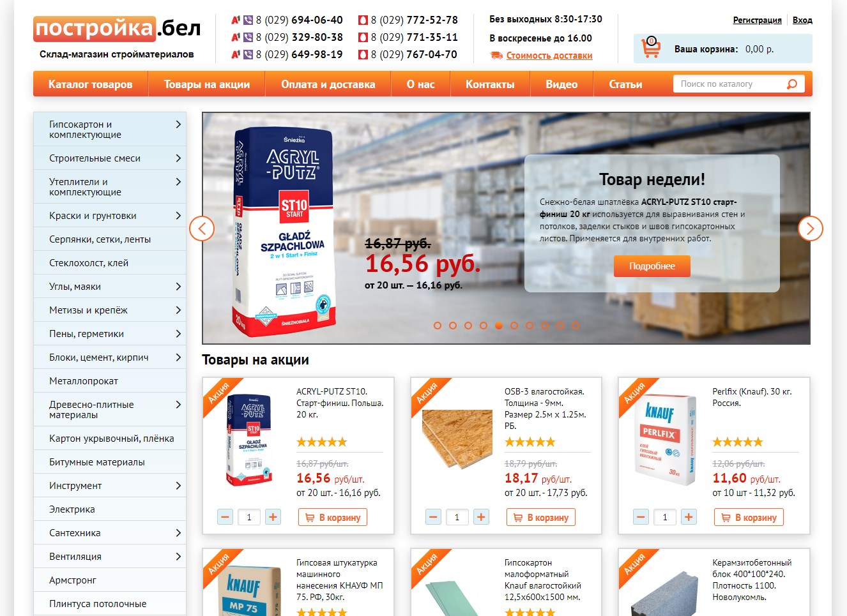This screenshot has height=616, width=847.
Task: Open the Контакты menu tab
Action: [490, 84]
